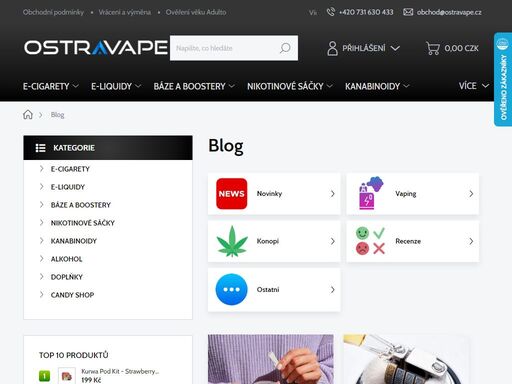This screenshot has height=384, width=512.
Task: Open the shopping cart icon
Action: tap(433, 48)
